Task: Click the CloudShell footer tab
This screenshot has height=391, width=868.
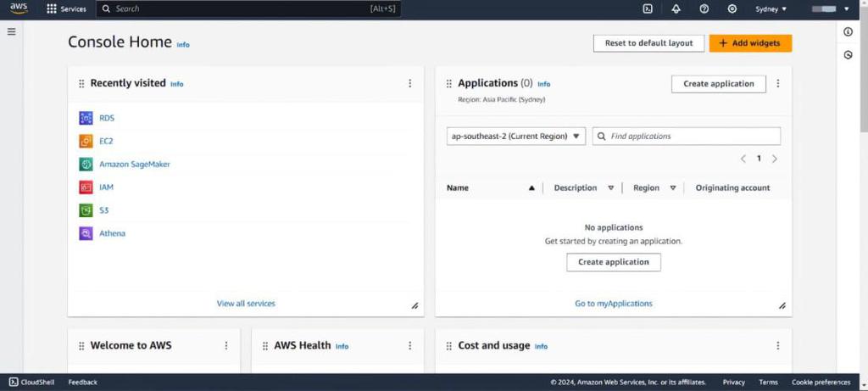Action: click(x=32, y=383)
